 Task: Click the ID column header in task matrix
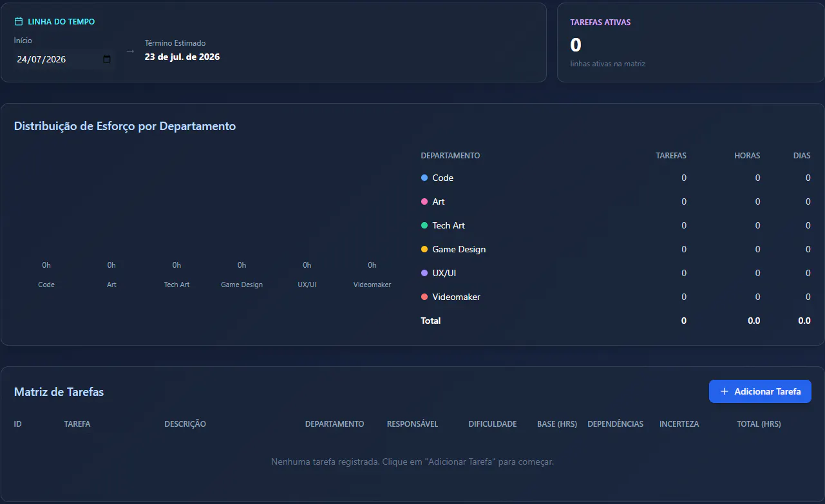pos(18,424)
